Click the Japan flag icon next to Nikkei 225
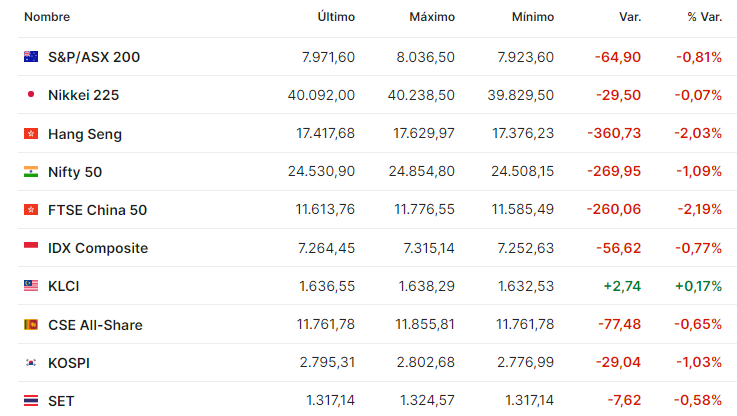Viewport: 737px width, 416px height. click(x=31, y=94)
